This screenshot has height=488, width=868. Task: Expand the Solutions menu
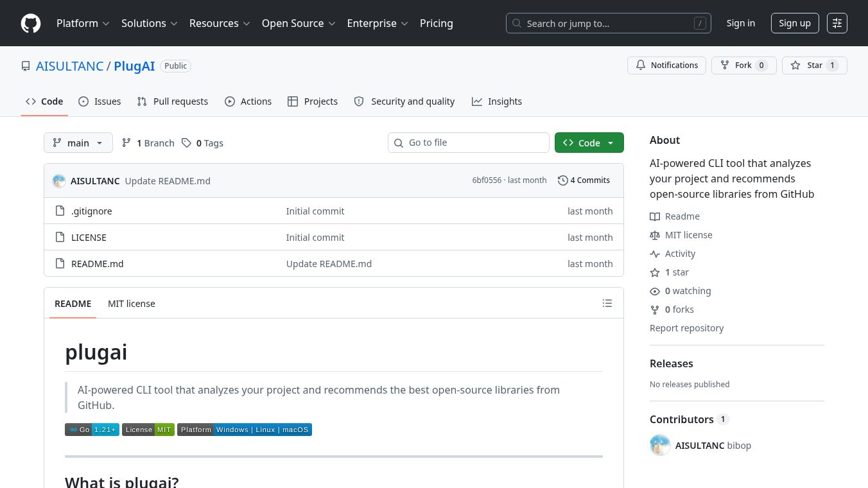pyautogui.click(x=149, y=23)
